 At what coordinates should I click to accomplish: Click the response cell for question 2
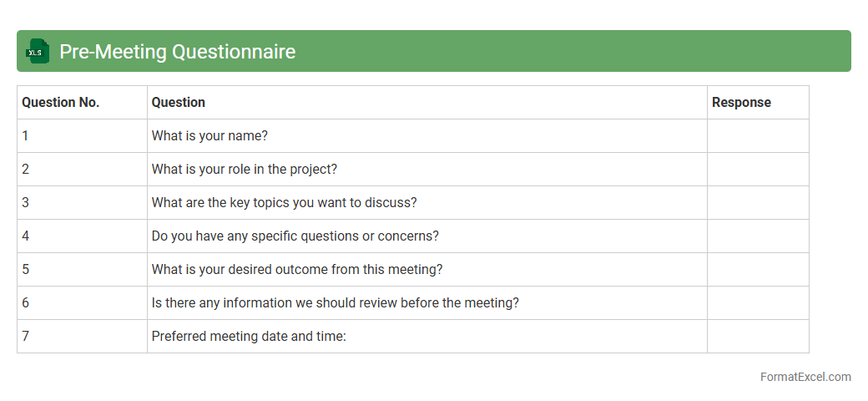click(758, 170)
